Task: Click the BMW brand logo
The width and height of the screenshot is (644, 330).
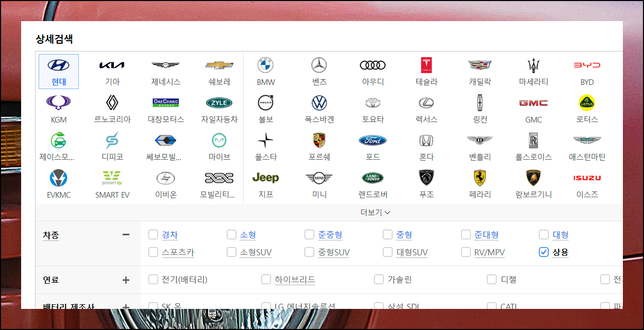Action: pyautogui.click(x=265, y=65)
